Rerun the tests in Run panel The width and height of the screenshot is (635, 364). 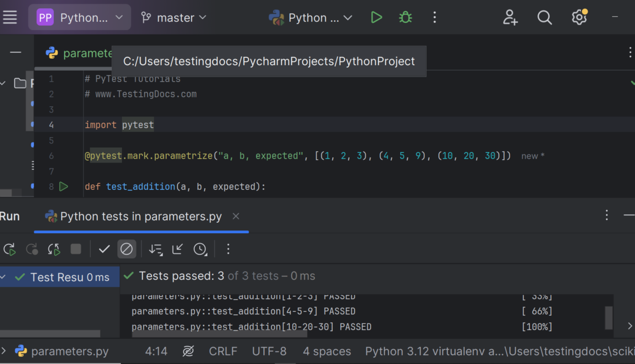[x=10, y=250]
